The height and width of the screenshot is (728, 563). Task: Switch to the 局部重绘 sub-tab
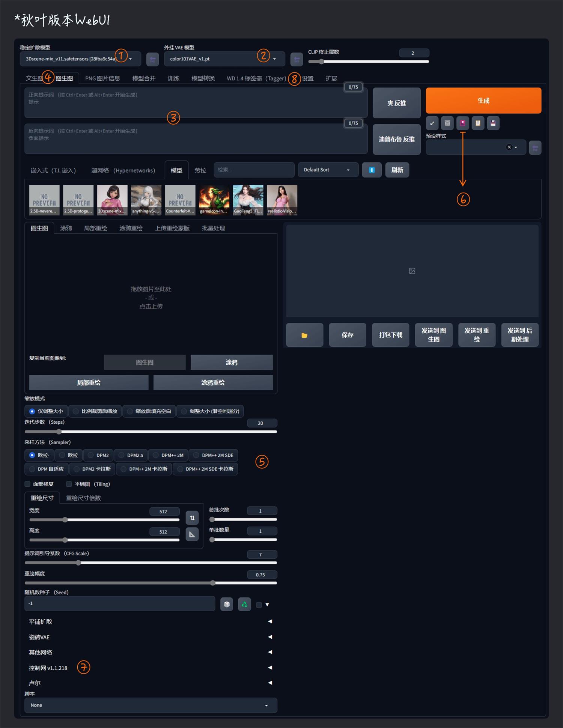(x=95, y=228)
